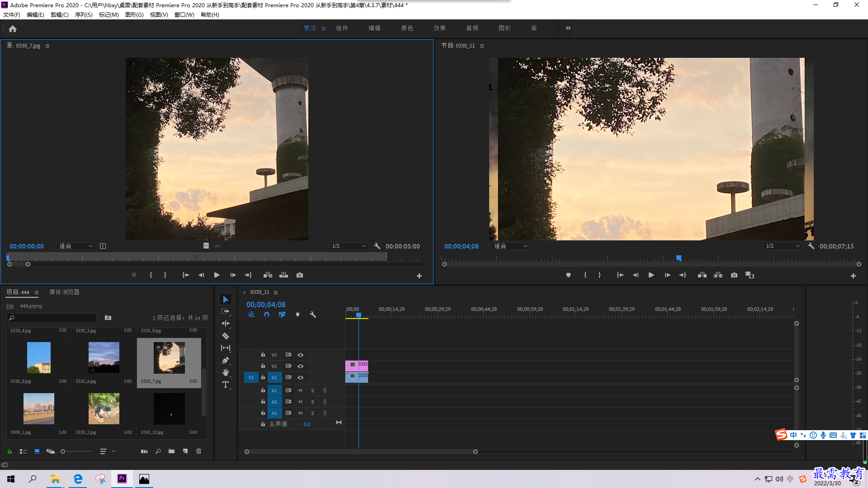Viewport: 868px width, 488px height.
Task: Toggle snap magnet in timeline
Action: 267,314
